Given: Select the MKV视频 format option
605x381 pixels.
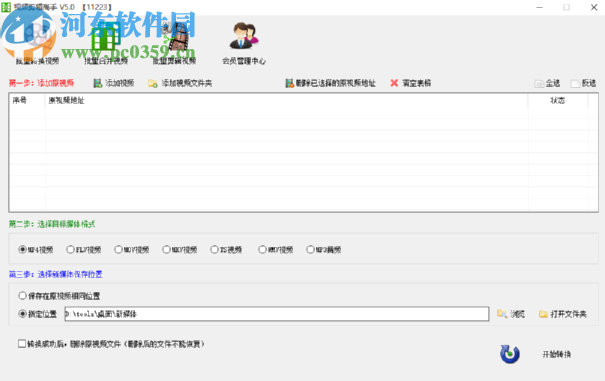Looking at the screenshot, I should (x=180, y=250).
